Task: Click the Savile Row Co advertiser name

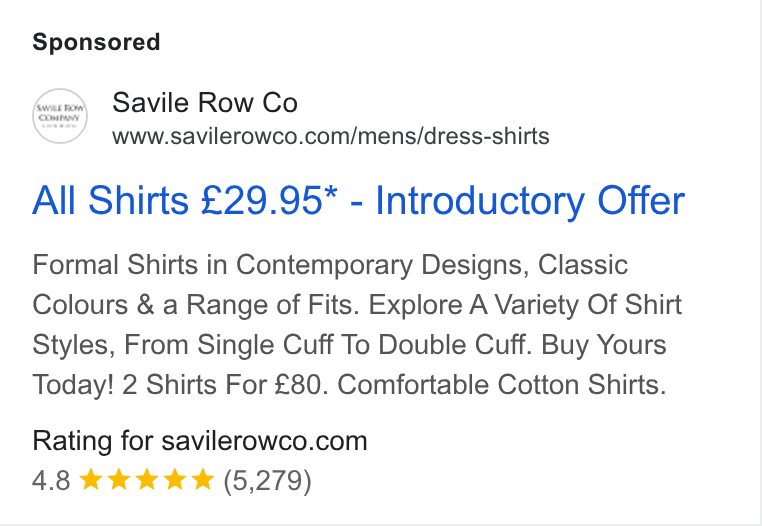Action: [x=205, y=103]
